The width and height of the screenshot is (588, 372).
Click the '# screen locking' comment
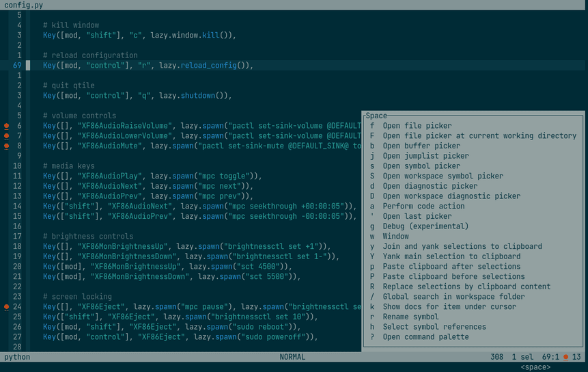[x=77, y=297]
